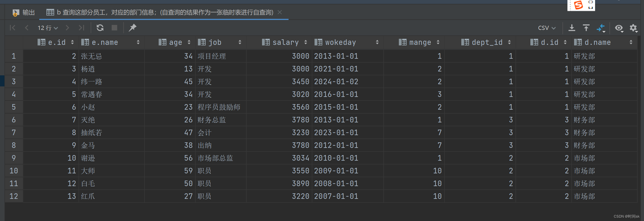Select the cell 常遇春
Screen dimensions: 644x221
coord(112,94)
